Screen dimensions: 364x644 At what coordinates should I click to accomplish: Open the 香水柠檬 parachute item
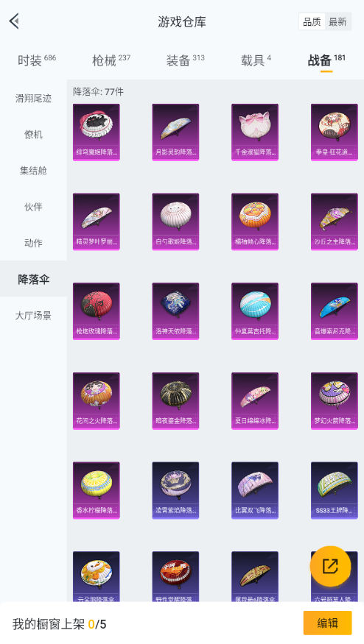(x=97, y=490)
